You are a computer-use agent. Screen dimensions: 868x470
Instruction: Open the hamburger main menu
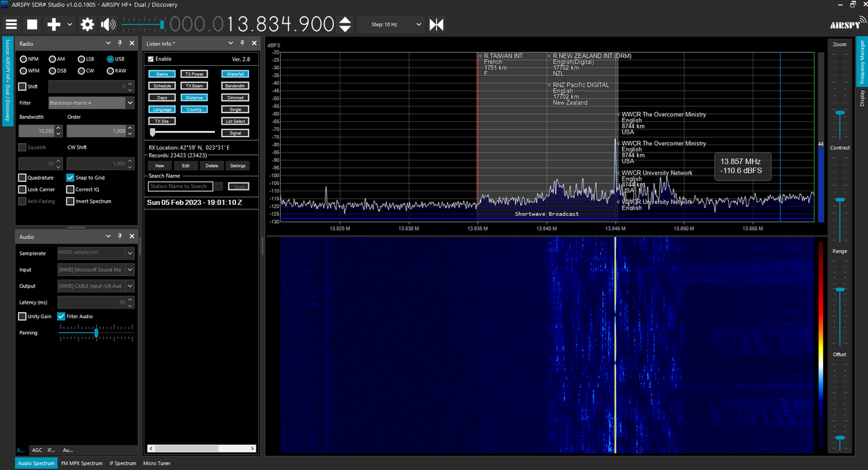click(12, 24)
